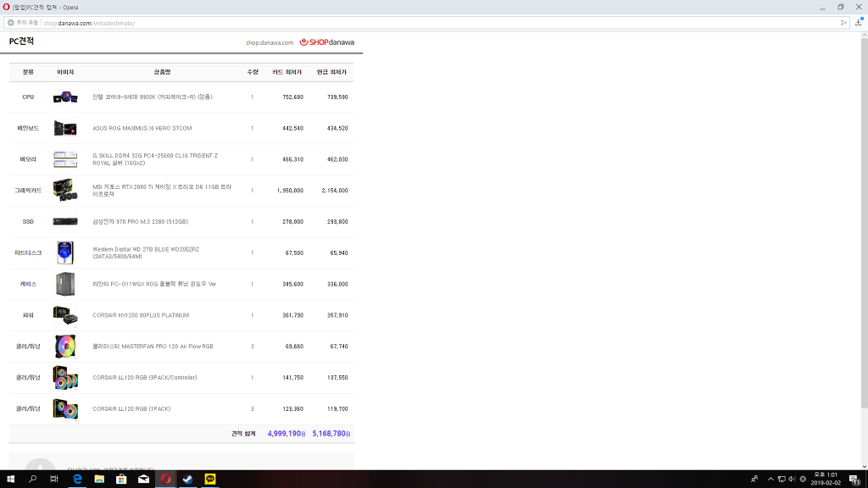
Task: Select the SSD category label
Action: tap(28, 222)
